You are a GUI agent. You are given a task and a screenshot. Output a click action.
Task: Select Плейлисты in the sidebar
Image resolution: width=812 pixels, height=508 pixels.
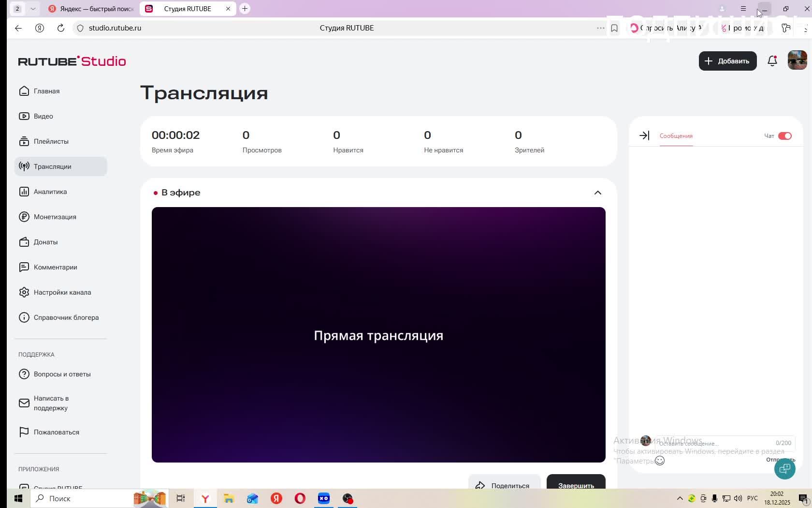point(51,141)
